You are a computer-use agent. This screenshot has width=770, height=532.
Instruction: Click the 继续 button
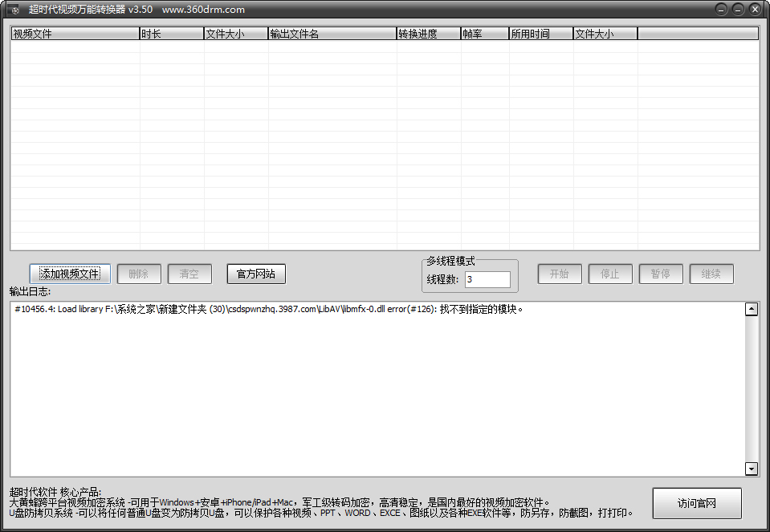pyautogui.click(x=711, y=274)
